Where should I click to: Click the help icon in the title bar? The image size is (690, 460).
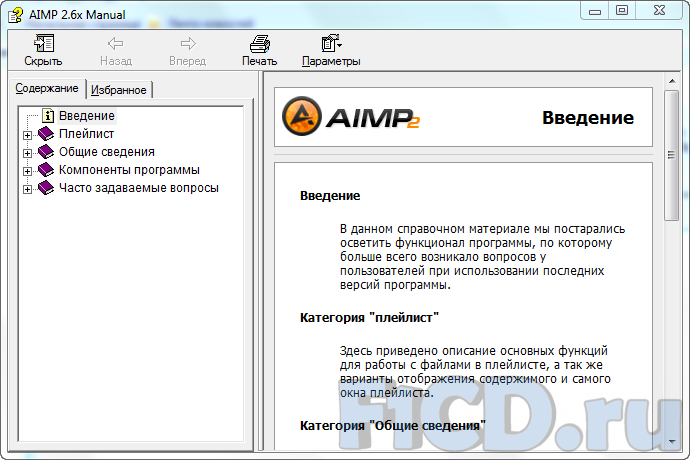(16, 15)
